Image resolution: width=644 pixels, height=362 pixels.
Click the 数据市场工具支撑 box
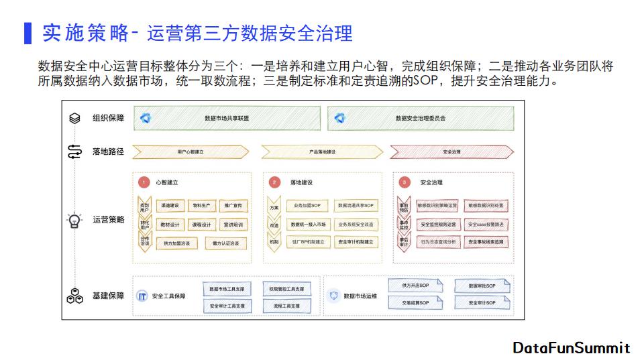(x=227, y=289)
